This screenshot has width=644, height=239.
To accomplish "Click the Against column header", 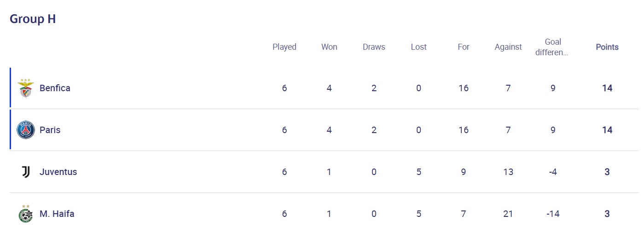I will pos(508,47).
